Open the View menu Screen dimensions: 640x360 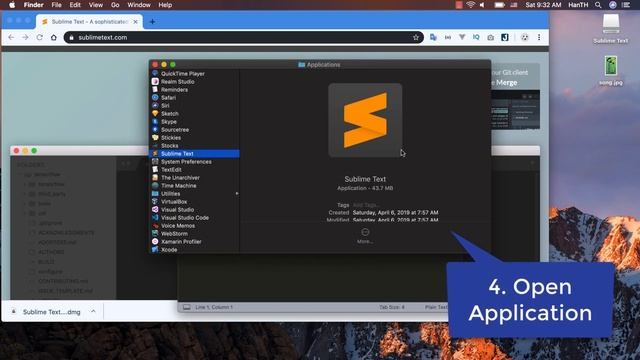click(96, 5)
